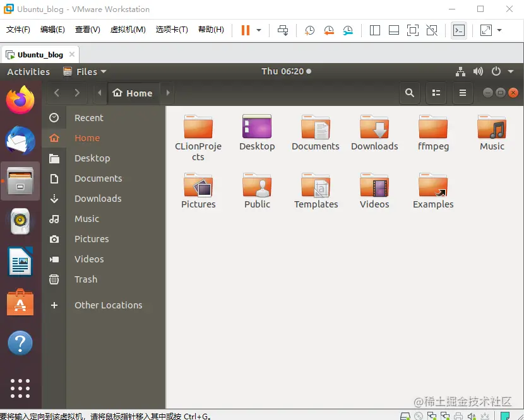Send Ctrl+Alt+Del to the guest
This screenshot has width=524, height=420.
coord(283,30)
